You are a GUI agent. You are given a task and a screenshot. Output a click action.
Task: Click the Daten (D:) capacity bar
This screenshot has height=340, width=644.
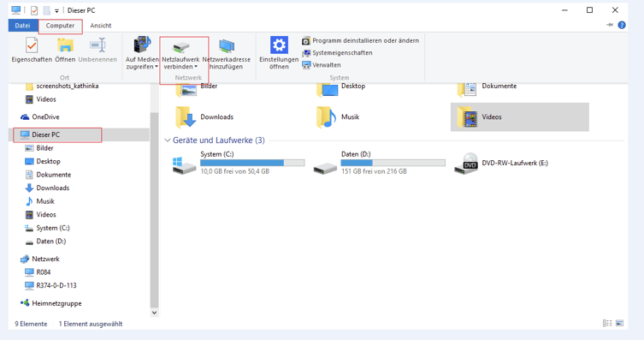click(x=393, y=163)
